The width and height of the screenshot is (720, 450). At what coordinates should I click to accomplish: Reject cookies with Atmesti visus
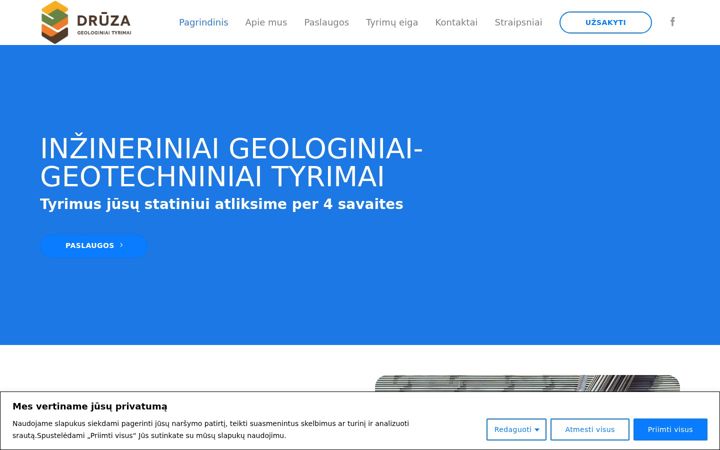click(x=590, y=429)
